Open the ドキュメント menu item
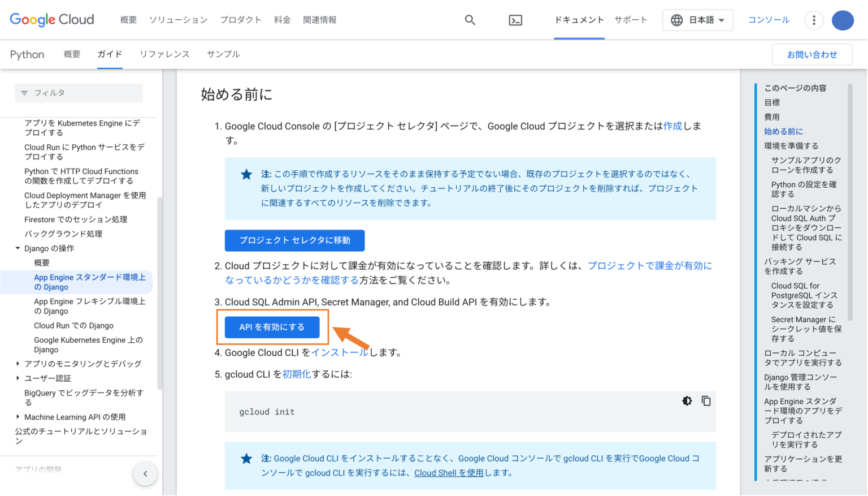Viewport: 868px width, 496px height. pyautogui.click(x=579, y=19)
